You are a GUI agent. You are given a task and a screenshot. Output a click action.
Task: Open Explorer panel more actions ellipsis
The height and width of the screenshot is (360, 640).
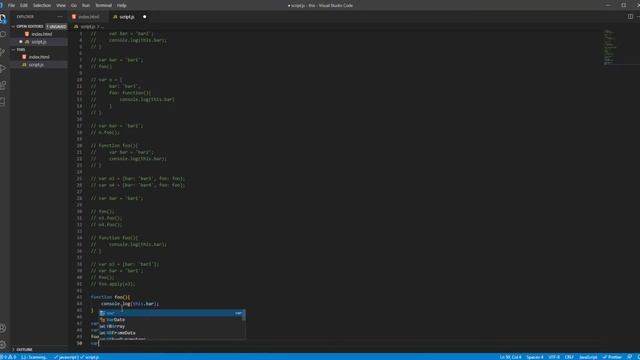60,17
